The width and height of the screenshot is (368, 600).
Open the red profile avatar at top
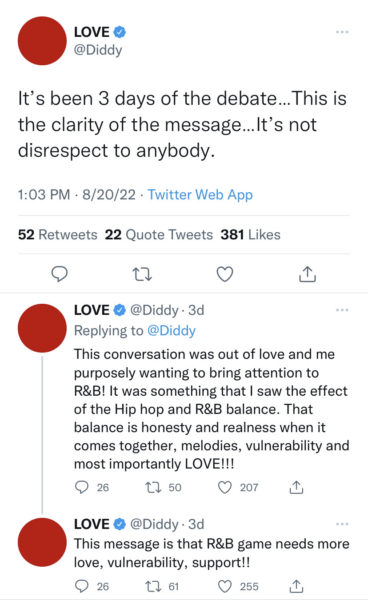coord(42,41)
